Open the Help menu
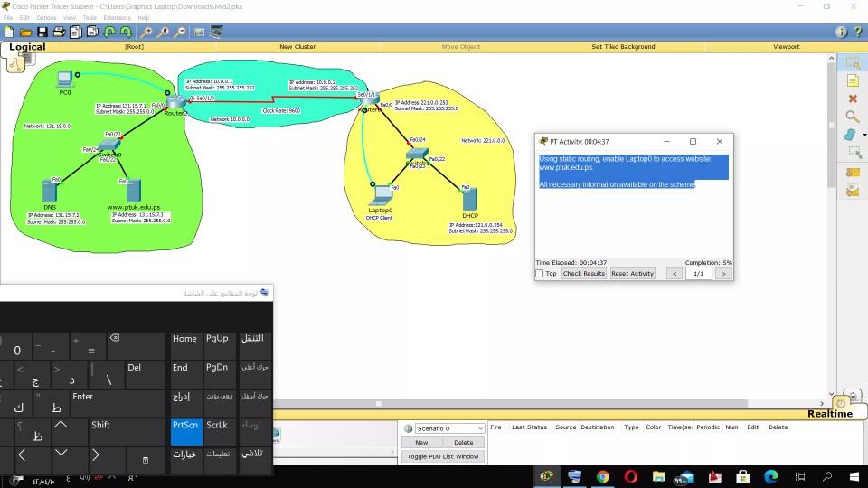Screen dimensions: 868x488 pyautogui.click(x=144, y=18)
